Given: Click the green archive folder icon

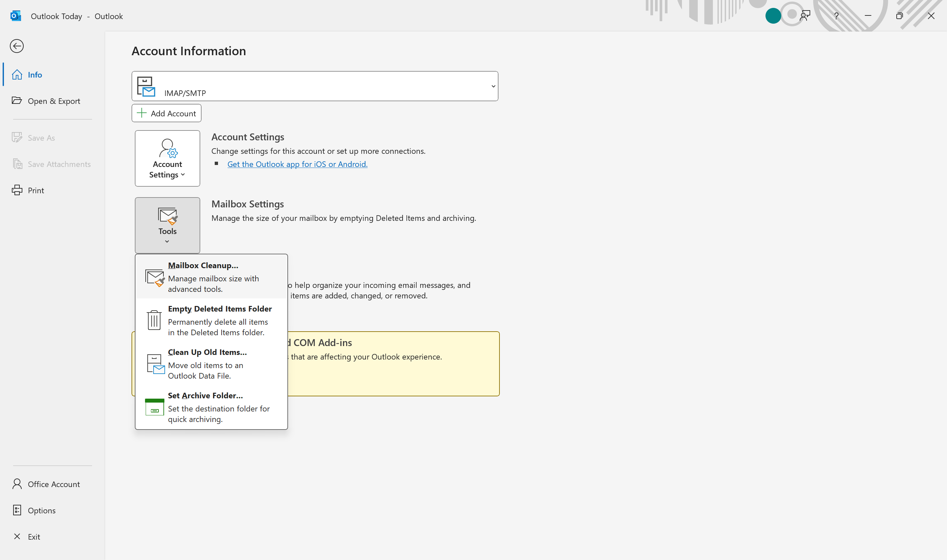Looking at the screenshot, I should [155, 407].
